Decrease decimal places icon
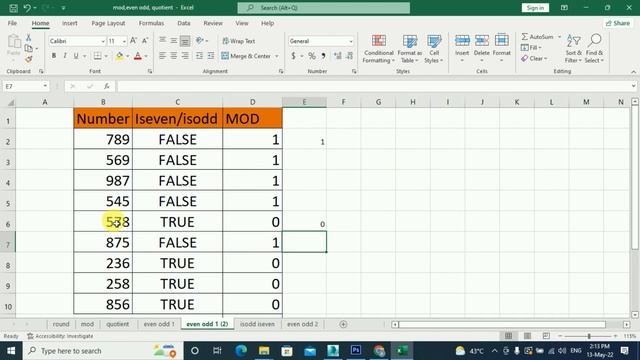The height and width of the screenshot is (360, 640). (x=349, y=56)
